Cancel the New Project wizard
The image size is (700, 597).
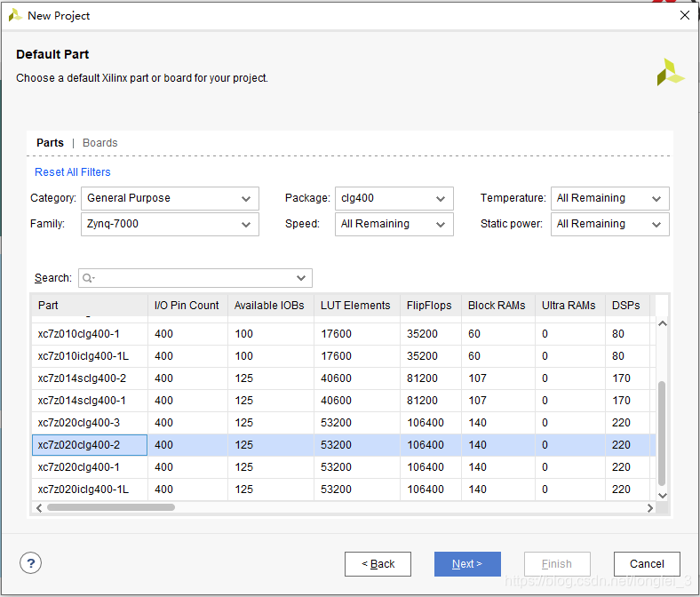(x=647, y=564)
